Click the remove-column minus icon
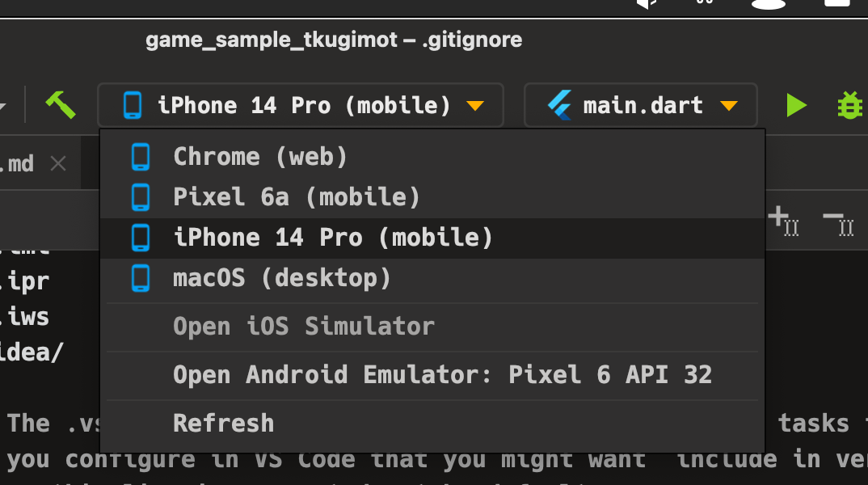This screenshot has width=868, height=485. click(838, 221)
